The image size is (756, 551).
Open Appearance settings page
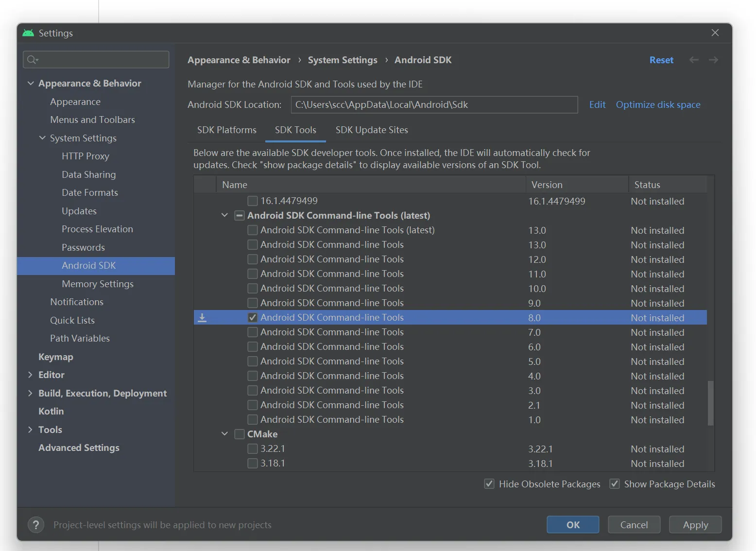point(75,102)
